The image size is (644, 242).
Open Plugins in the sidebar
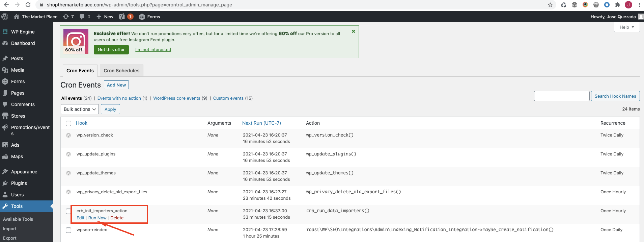(x=19, y=183)
